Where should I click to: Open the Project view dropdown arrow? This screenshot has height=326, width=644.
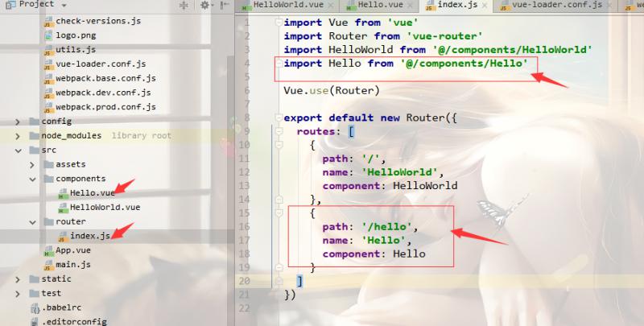coord(64,6)
